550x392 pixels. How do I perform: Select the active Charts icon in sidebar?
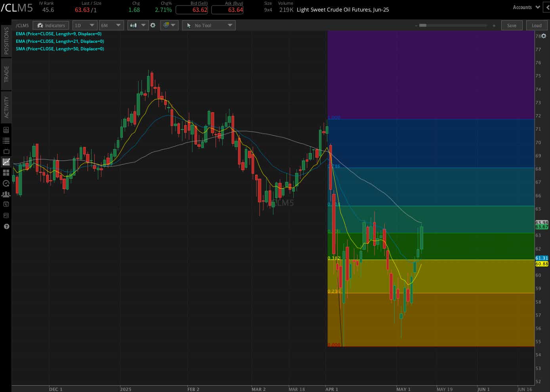point(6,162)
